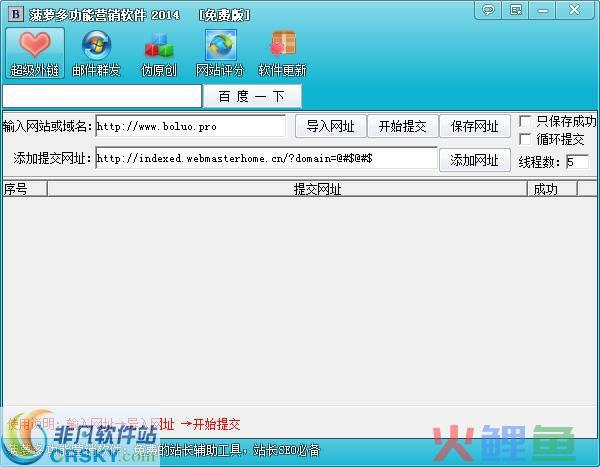
Task: Click the 保存网址 button
Action: coord(475,126)
